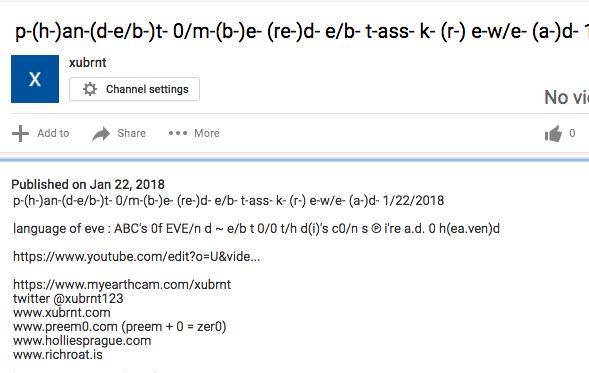Click the like count number
589x373 pixels.
point(572,133)
